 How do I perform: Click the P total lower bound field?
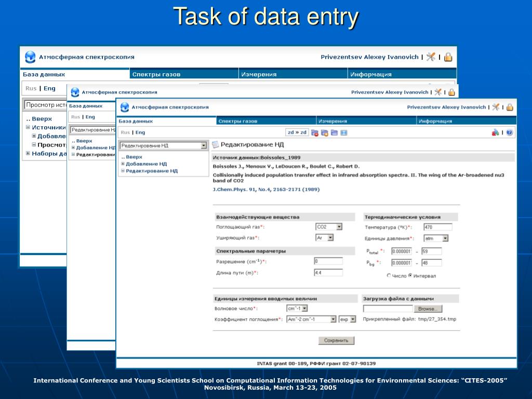[402, 251]
